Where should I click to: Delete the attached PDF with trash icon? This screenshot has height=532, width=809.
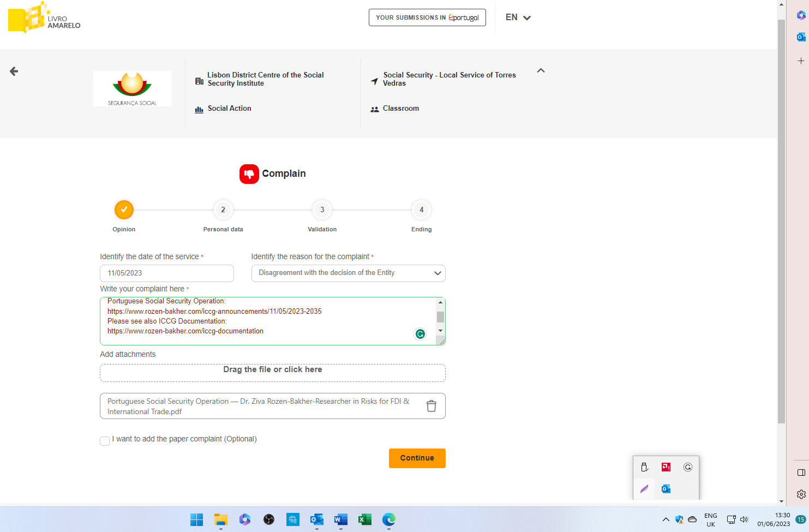[x=432, y=406]
